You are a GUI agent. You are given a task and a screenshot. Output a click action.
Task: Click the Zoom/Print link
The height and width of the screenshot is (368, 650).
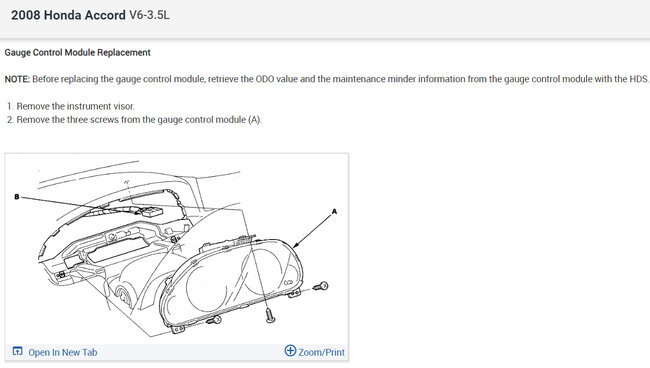[321, 352]
